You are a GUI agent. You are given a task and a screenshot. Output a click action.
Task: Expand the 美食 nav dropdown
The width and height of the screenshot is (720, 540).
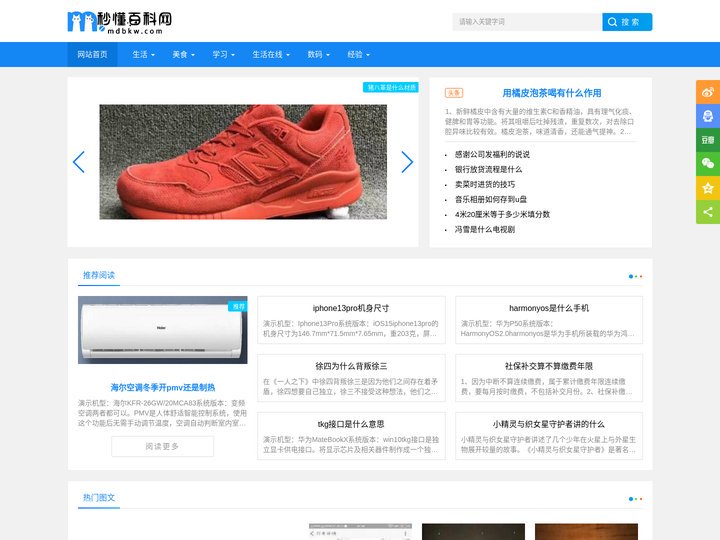point(183,54)
